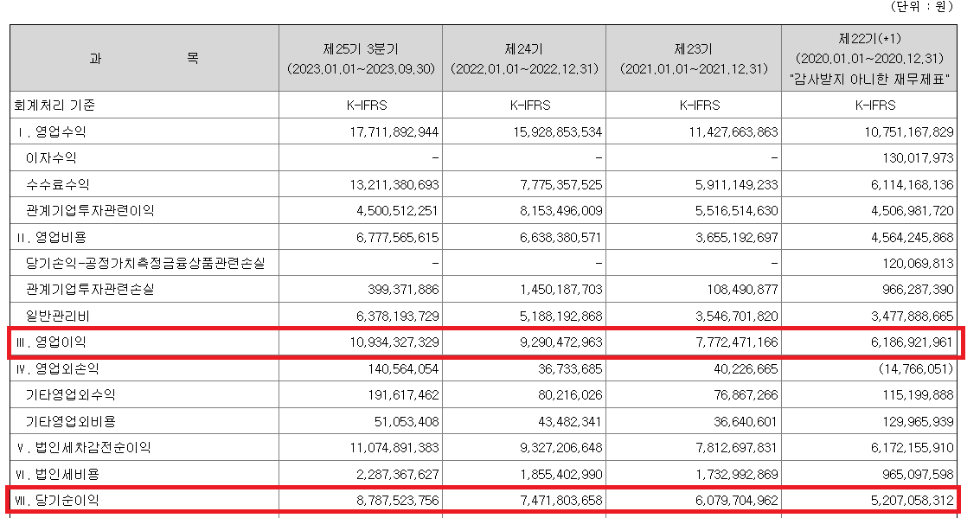Click the 제22기(*1) column header
The width and height of the screenshot is (980, 518).
(x=869, y=58)
